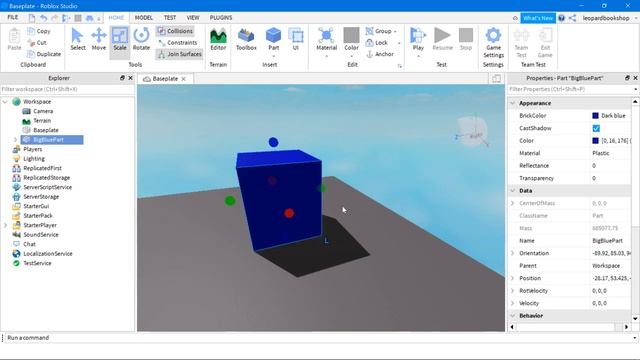640x360 pixels.
Task: Toggle Collisions option
Action: coord(175,31)
